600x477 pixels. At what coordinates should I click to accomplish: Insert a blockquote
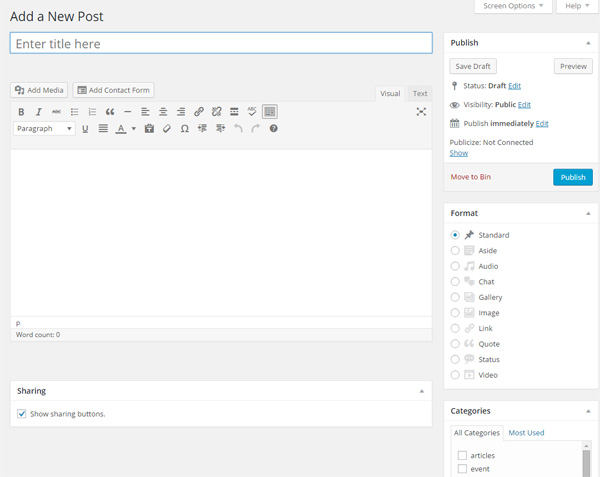click(x=110, y=112)
